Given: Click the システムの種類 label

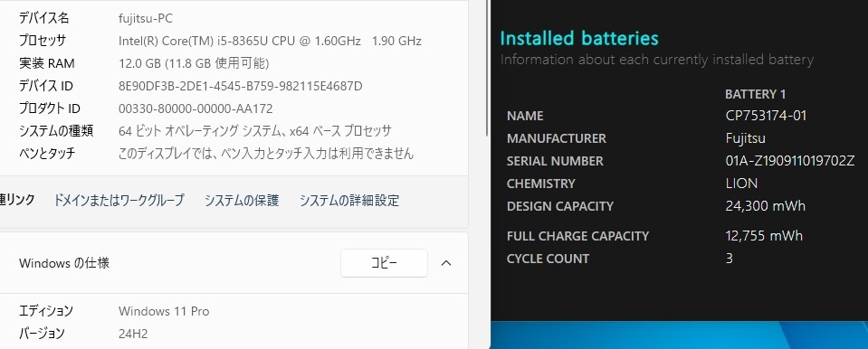Looking at the screenshot, I should (56, 131).
